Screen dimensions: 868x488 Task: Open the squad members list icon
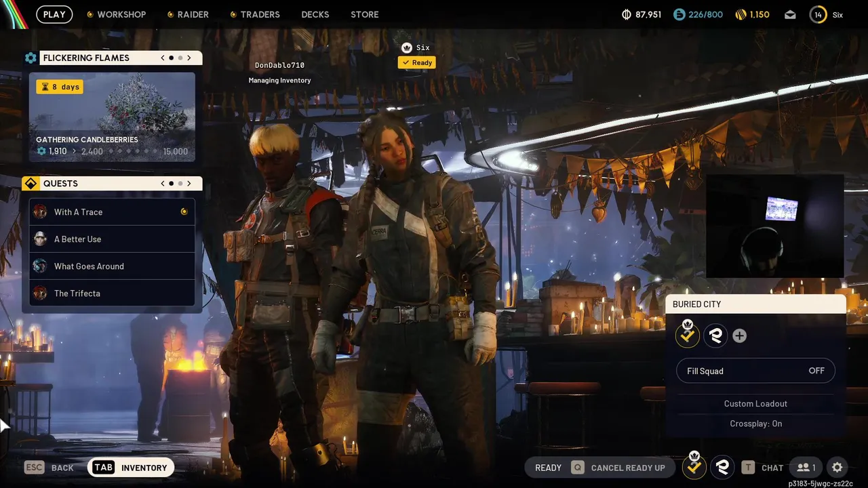[x=806, y=468]
